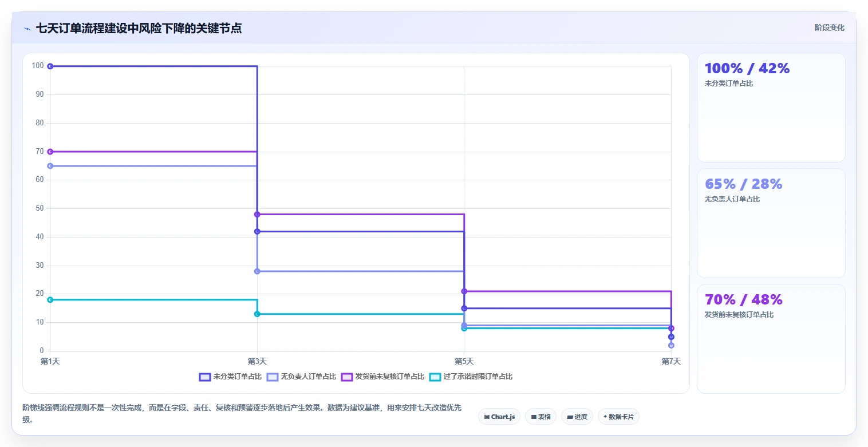This screenshot has width=868, height=447.
Task: Click the 第3天 x-axis label
Action: click(x=257, y=361)
